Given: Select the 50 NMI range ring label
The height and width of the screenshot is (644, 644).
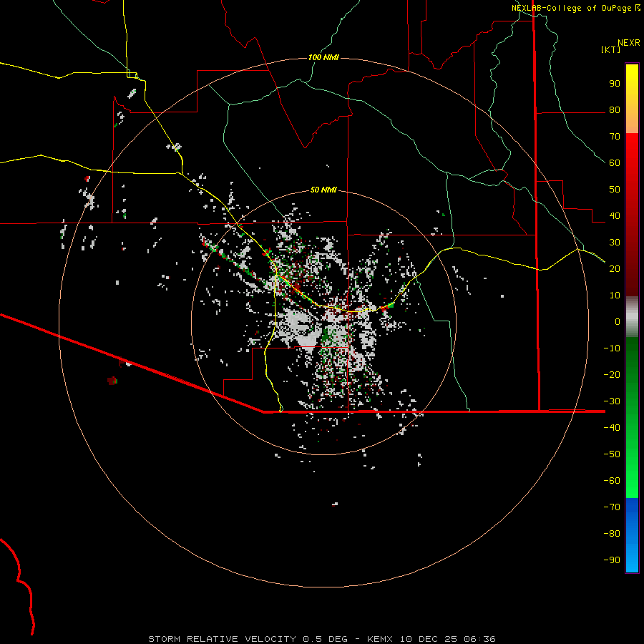Looking at the screenshot, I should 323,190.
